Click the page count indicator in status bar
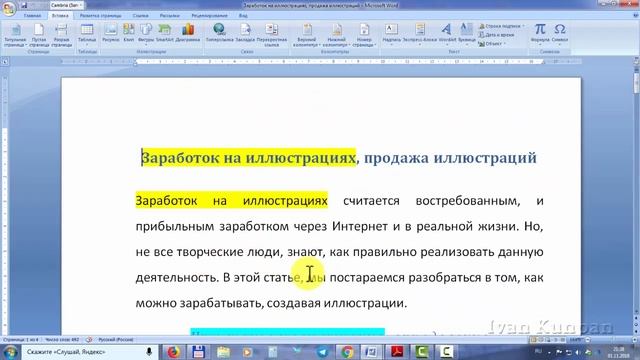 [x=21, y=340]
